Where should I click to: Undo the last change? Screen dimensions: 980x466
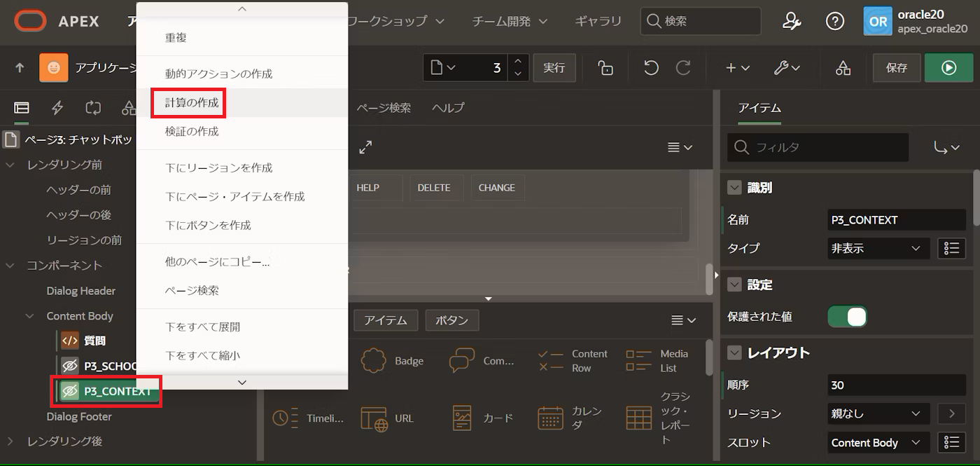click(651, 68)
